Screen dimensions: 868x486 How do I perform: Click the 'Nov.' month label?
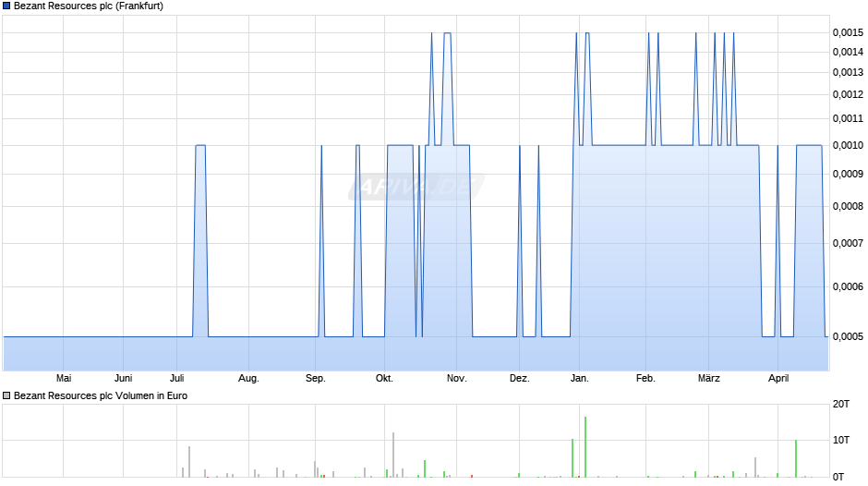point(457,378)
